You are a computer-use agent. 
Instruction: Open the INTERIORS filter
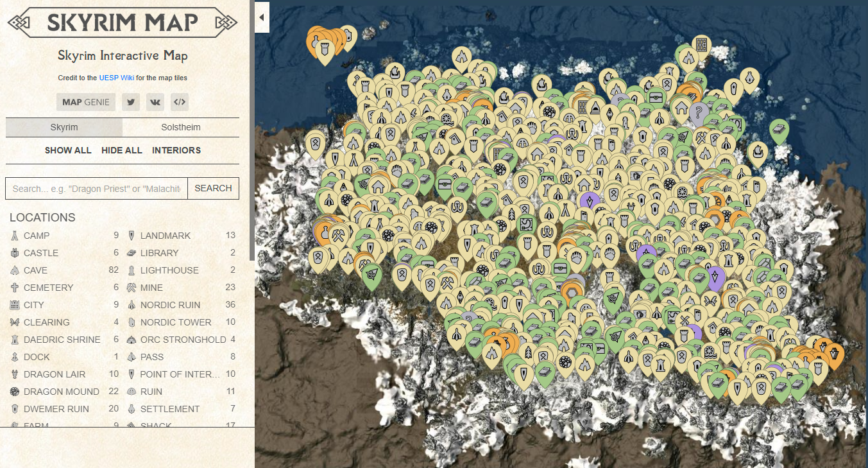[x=176, y=150]
